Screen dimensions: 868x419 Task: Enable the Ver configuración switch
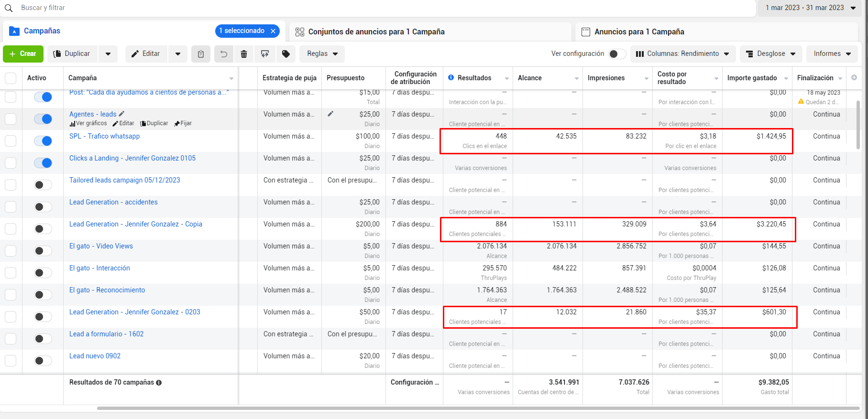pos(617,54)
